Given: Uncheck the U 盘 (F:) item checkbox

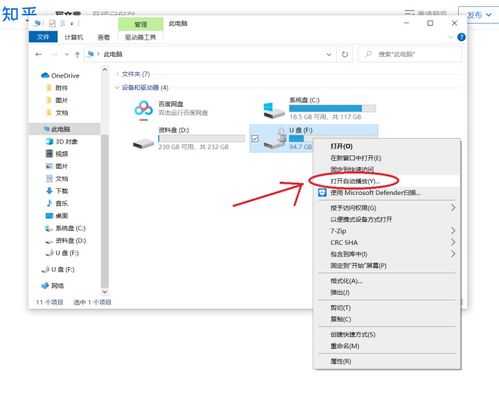Looking at the screenshot, I should point(255,138).
